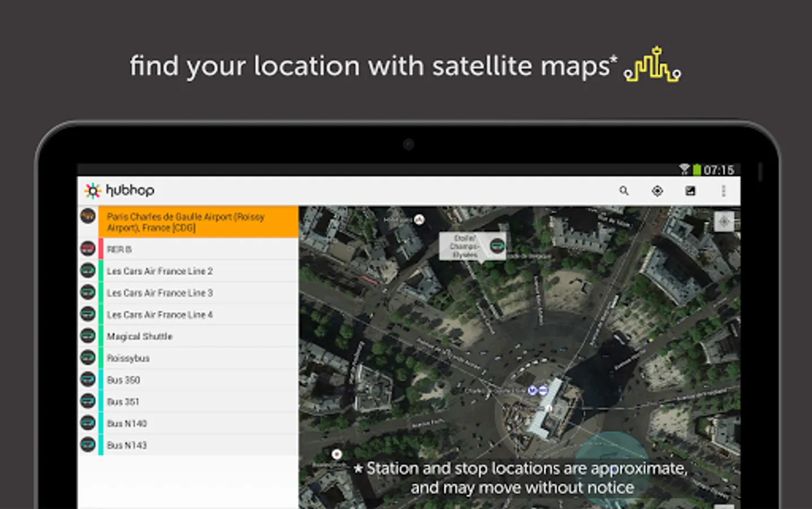Tap the locate-me target icon in toolbar

point(657,191)
